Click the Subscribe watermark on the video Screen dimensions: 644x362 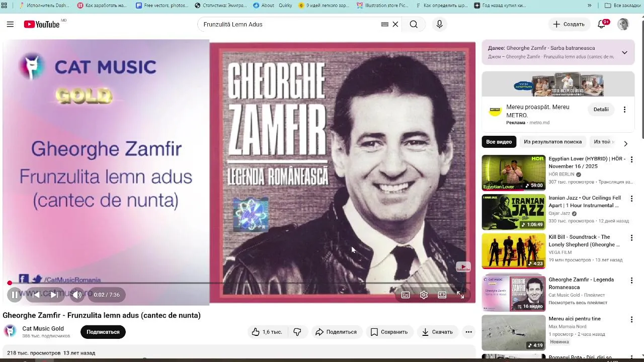(463, 267)
